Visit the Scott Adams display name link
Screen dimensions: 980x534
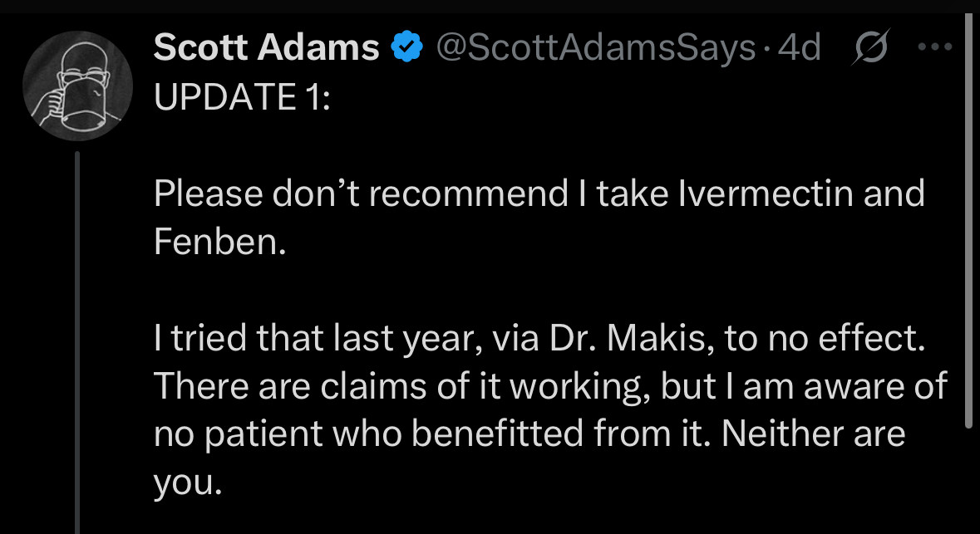(x=266, y=47)
